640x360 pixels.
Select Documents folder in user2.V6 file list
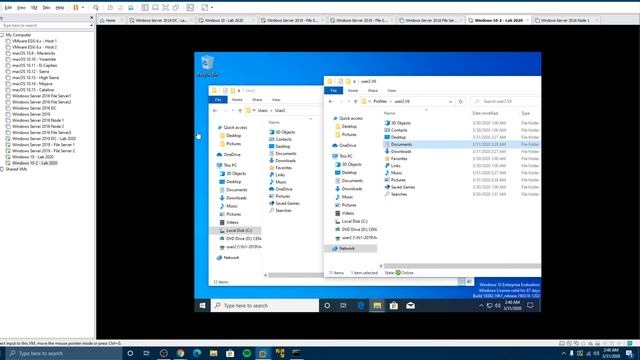(462, 144)
